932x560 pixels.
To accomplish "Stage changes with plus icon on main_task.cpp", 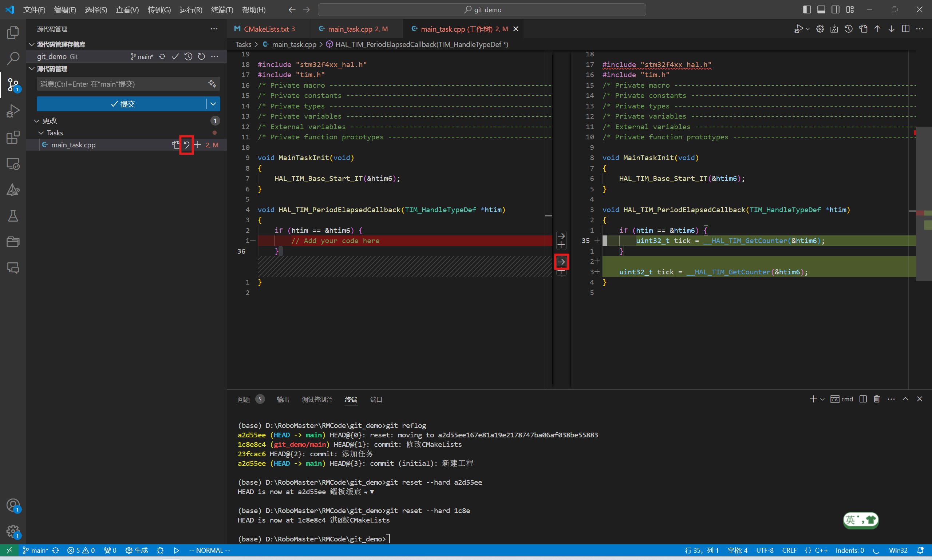I will [x=197, y=145].
